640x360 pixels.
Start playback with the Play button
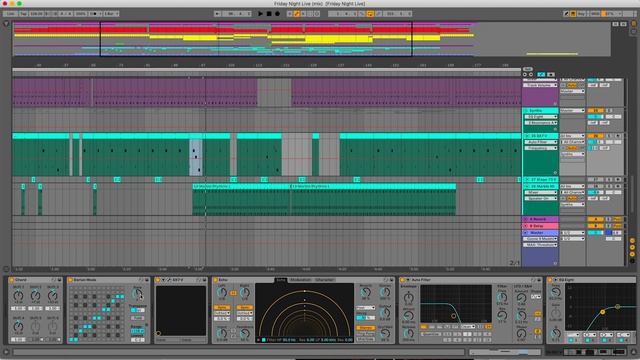click(260, 13)
